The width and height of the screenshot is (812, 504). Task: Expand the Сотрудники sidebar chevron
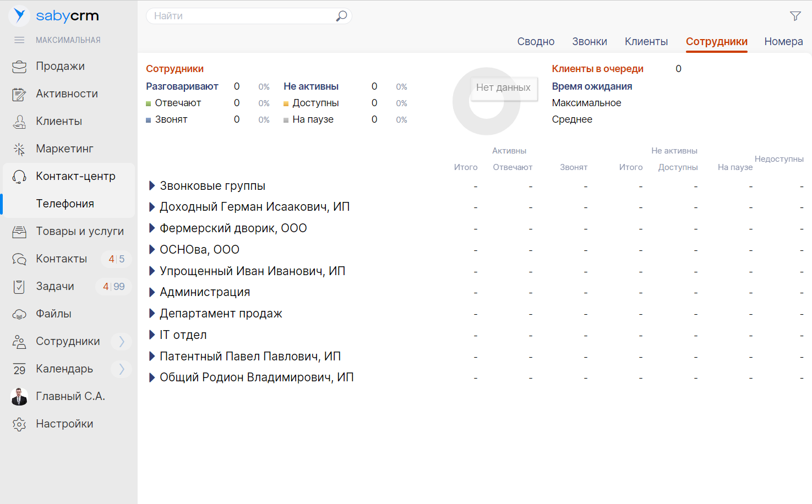[x=121, y=341]
